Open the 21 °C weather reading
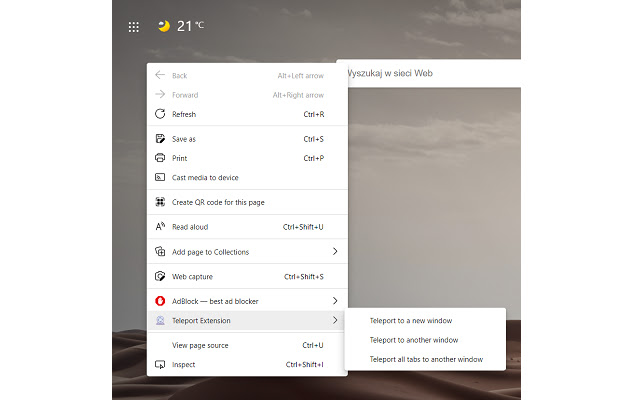Screen dimensions: 640x400 (x=190, y=26)
